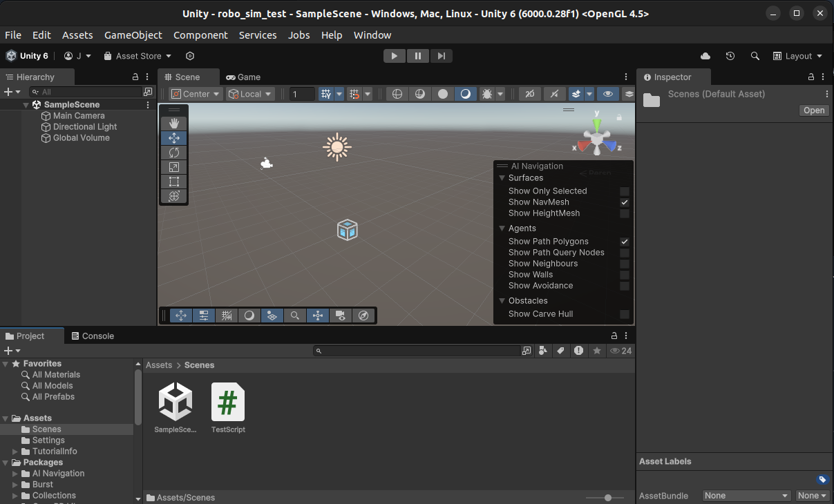
Task: Click the Open button in the Inspector
Action: [813, 110]
